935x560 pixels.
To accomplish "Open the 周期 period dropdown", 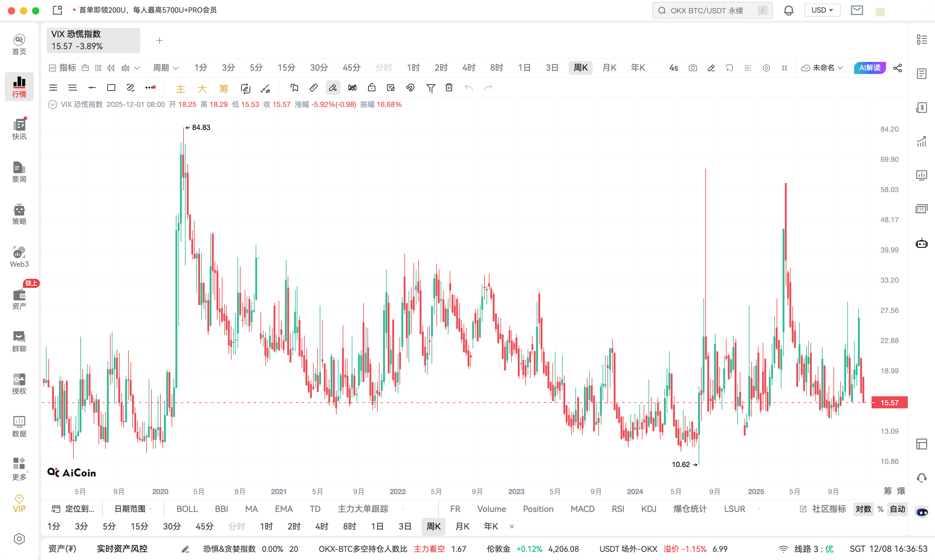I will click(165, 68).
